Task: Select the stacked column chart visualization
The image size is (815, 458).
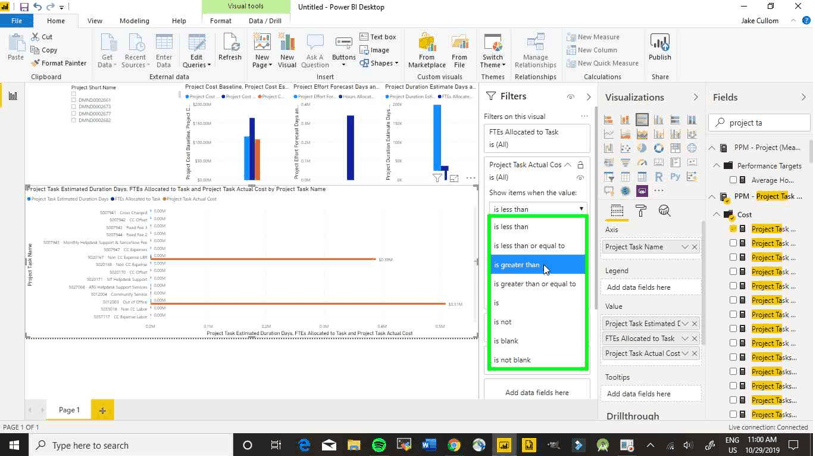Action: [x=625, y=120]
